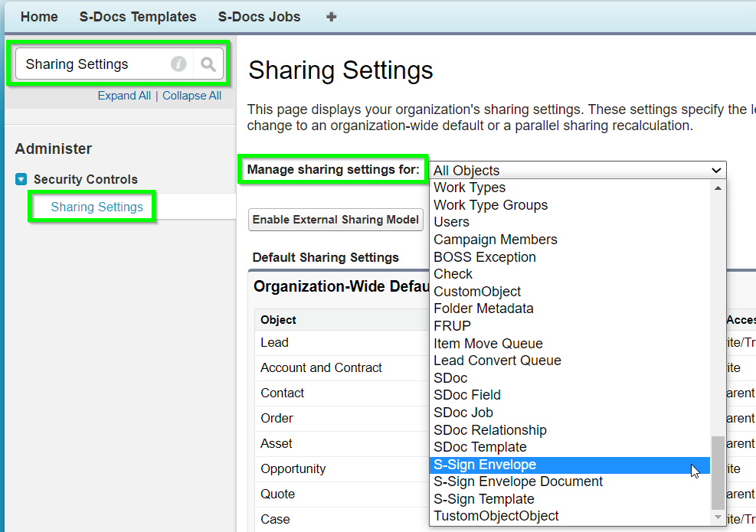This screenshot has width=756, height=532.
Task: Choose Campaign Members option
Action: point(569,240)
